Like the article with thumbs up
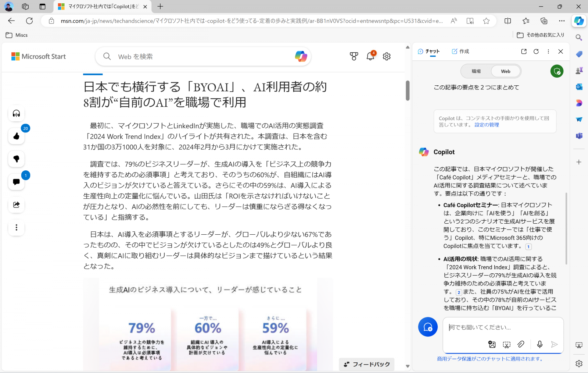The height and width of the screenshot is (373, 588). coord(16,136)
